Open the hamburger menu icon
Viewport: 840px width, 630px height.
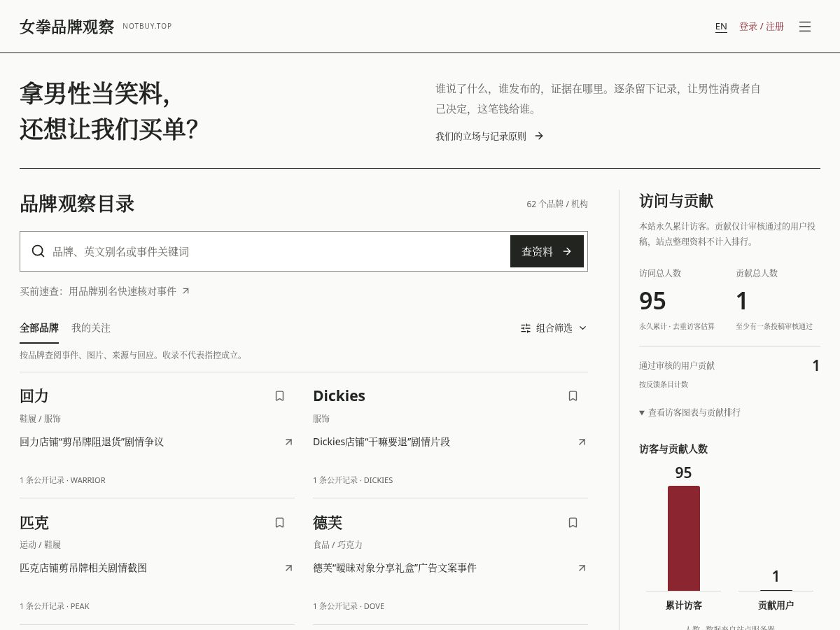coord(805,27)
